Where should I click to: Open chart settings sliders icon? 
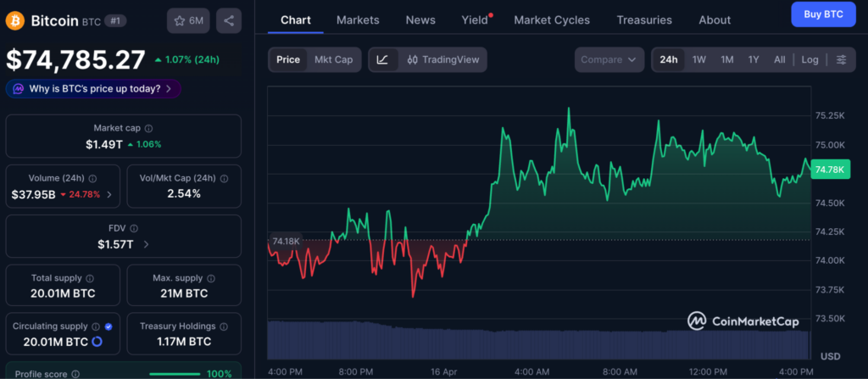click(841, 59)
